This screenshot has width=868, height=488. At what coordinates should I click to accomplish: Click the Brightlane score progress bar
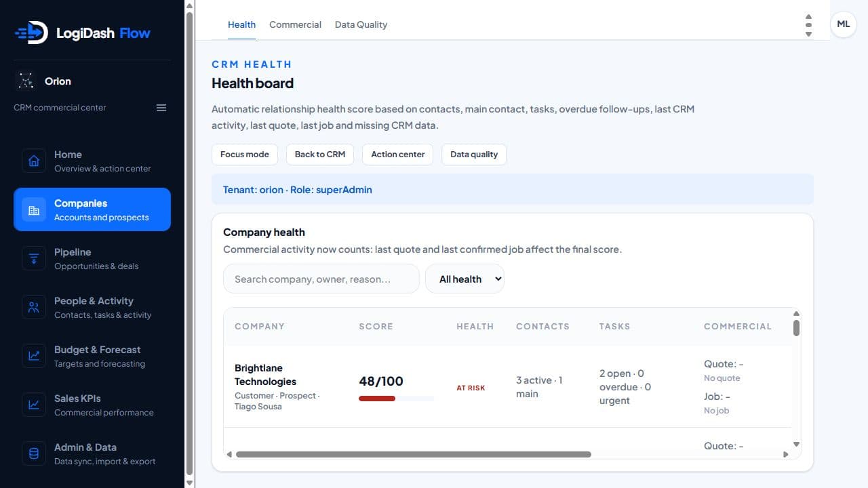tap(396, 399)
